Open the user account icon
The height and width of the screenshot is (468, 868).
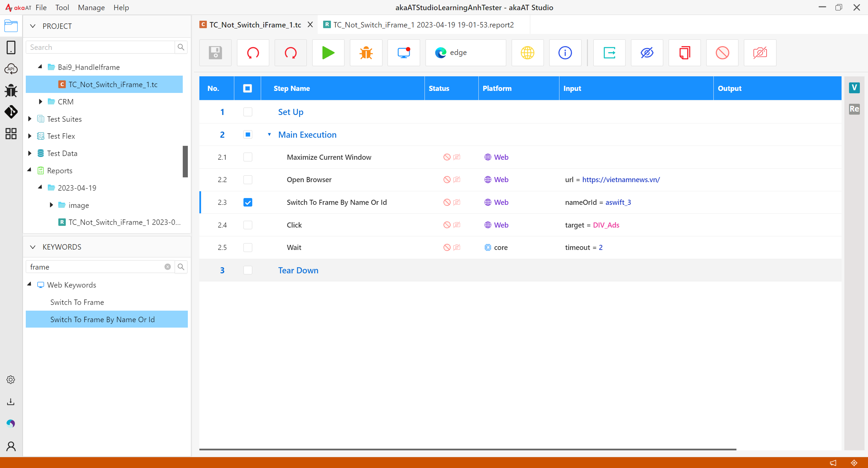click(11, 446)
